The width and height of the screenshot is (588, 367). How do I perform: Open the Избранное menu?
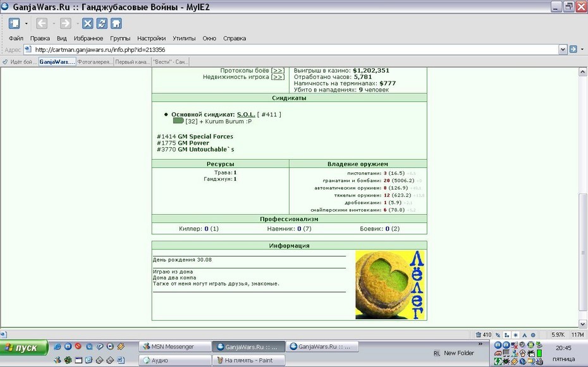click(89, 38)
